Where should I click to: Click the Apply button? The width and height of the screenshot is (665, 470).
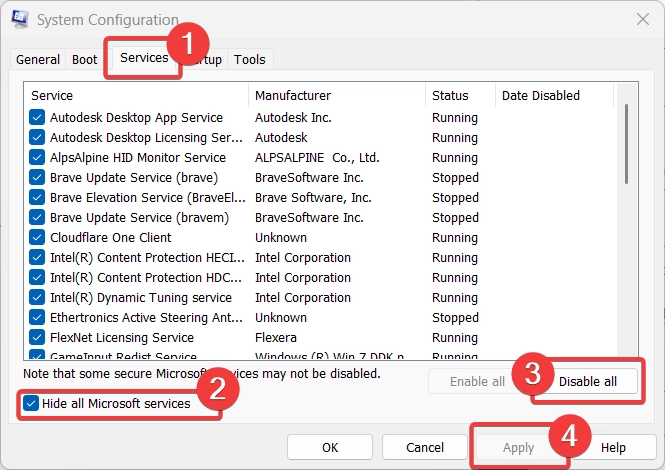[x=518, y=448]
